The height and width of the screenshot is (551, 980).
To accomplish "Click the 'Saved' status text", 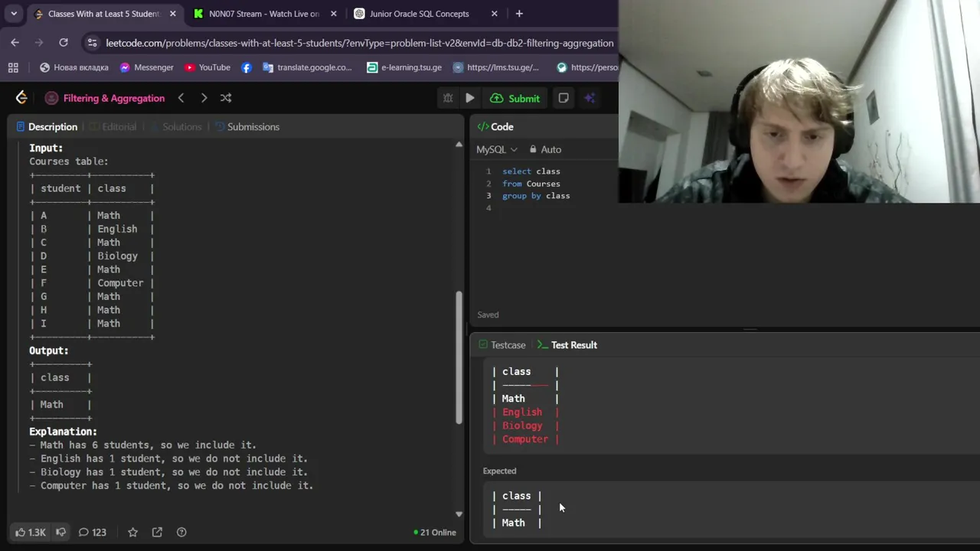I will click(x=488, y=315).
